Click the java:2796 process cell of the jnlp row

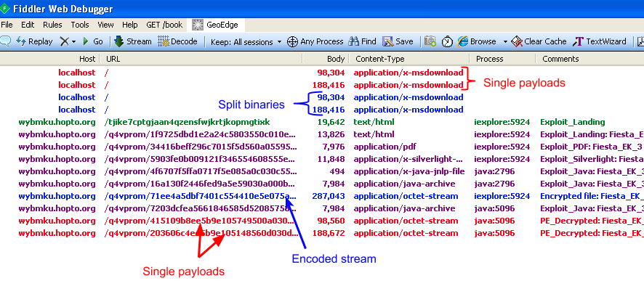pyautogui.click(x=494, y=171)
